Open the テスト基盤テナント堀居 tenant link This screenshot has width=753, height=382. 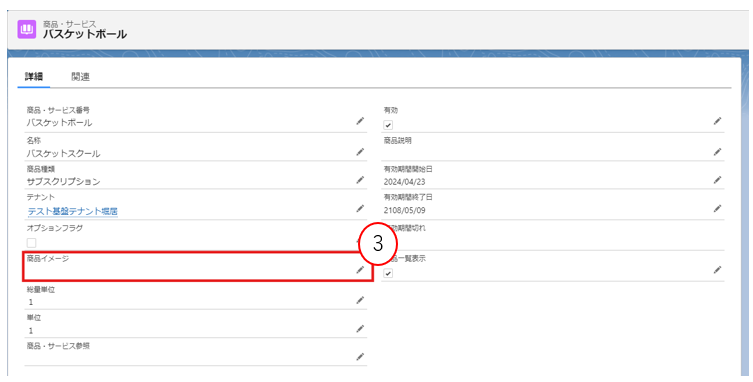coord(73,211)
